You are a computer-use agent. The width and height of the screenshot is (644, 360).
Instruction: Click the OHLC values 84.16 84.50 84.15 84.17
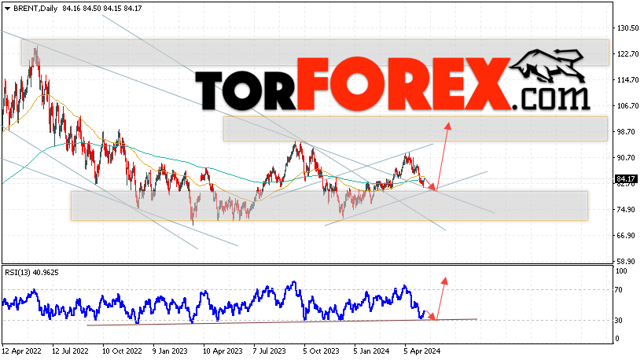tap(102, 8)
